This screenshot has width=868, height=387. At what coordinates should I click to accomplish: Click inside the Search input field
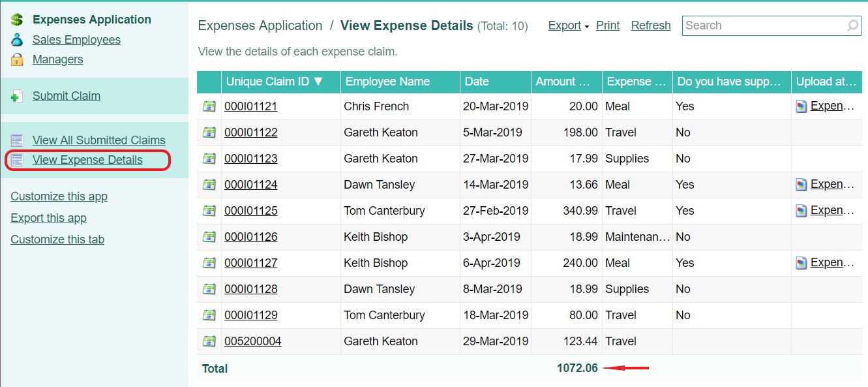[x=763, y=26]
